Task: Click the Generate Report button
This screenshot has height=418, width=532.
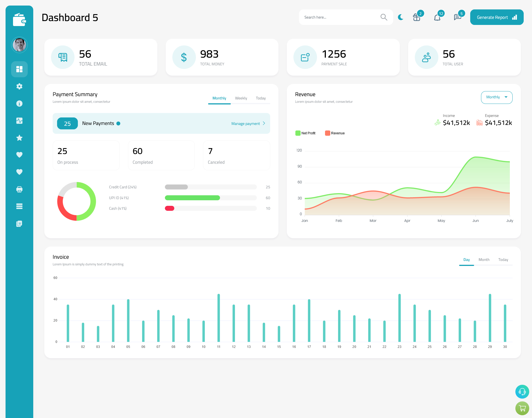Action: click(x=496, y=17)
